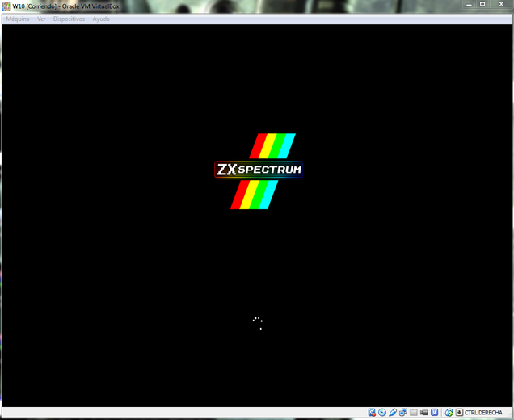Image resolution: width=514 pixels, height=420 pixels.
Task: Open the Dispositivos menu
Action: 69,19
